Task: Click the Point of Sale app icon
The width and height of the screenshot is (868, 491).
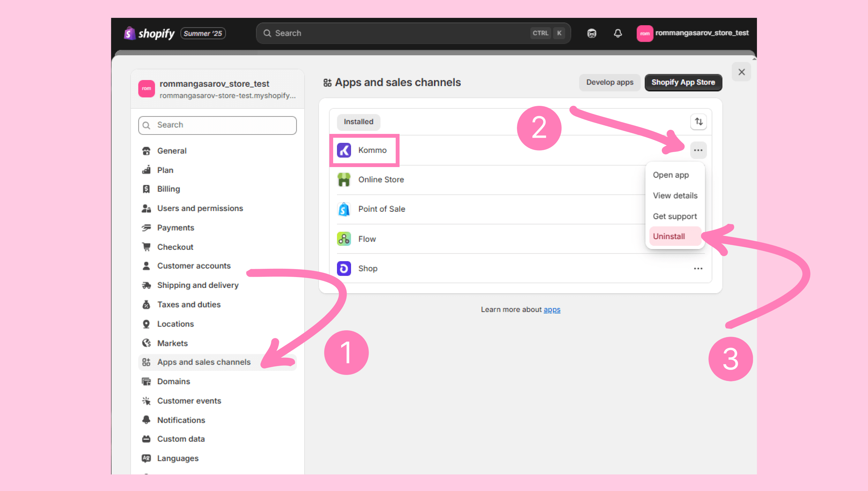Action: 344,209
